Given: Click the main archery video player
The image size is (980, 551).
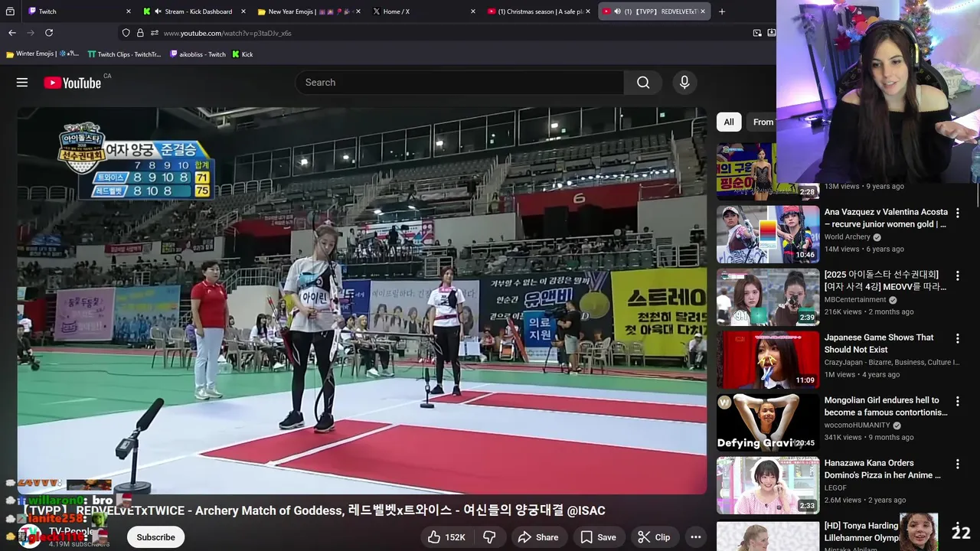Looking at the screenshot, I should click(x=362, y=301).
